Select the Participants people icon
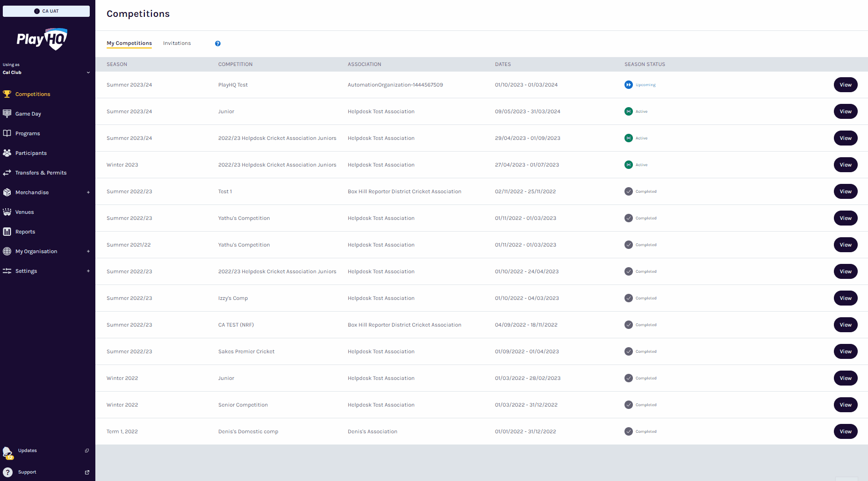 tap(7, 153)
